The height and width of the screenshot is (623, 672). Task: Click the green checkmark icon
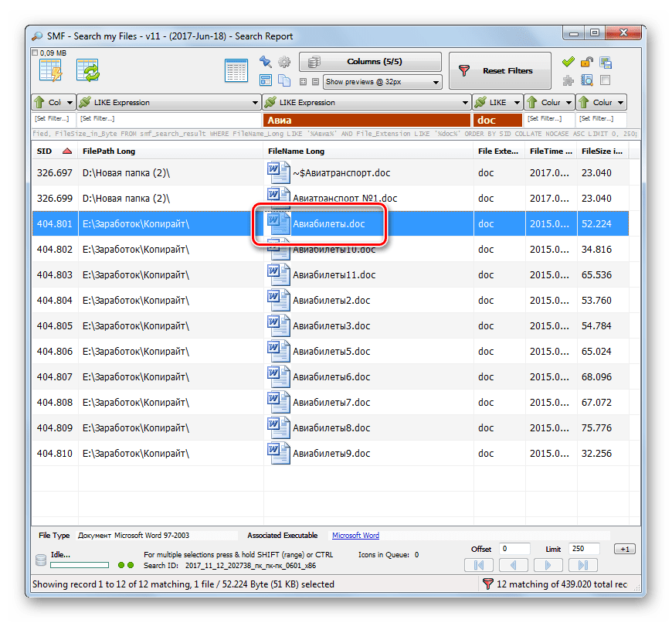tap(568, 62)
